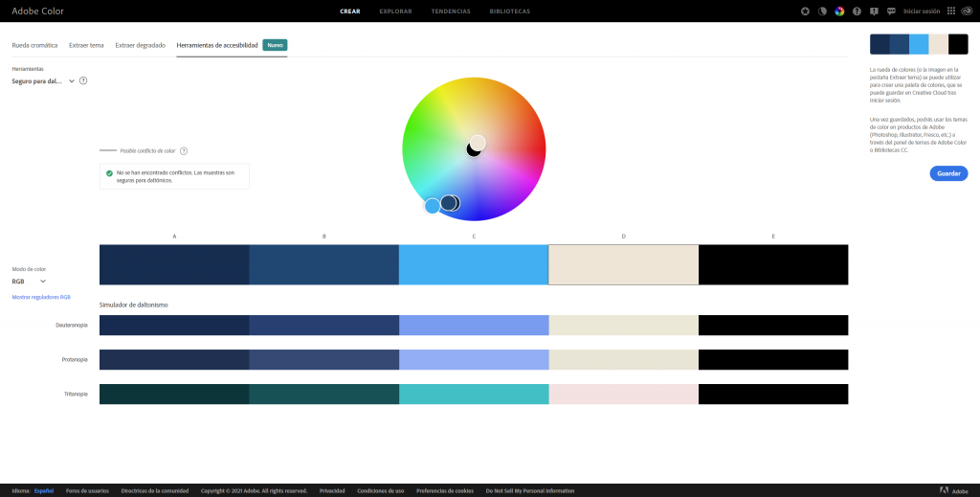The image size is (980, 497).
Task: Go to EXPLORAR section
Action: tap(395, 11)
